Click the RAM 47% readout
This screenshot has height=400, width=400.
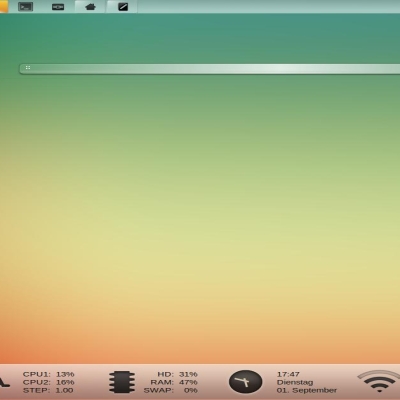tap(174, 382)
